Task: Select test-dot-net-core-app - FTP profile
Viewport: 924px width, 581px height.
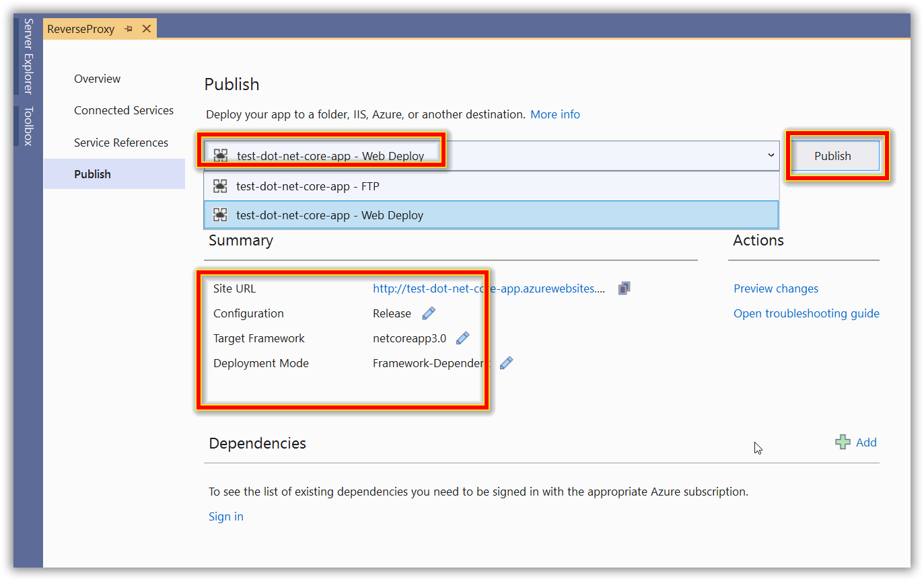Action: coord(491,186)
